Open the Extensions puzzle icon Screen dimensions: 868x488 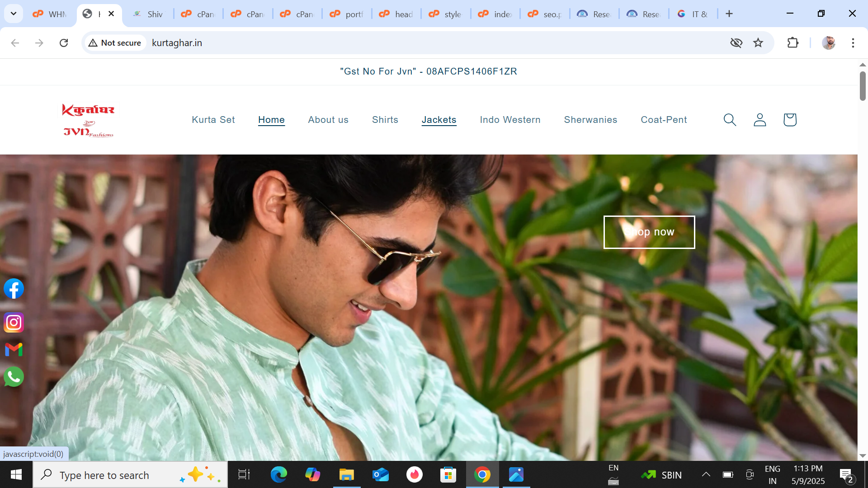793,43
